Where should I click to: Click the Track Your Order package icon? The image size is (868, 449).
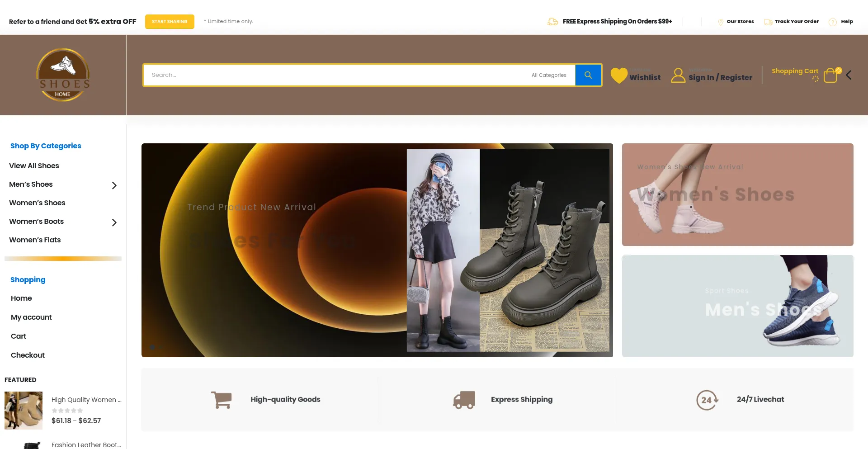pos(768,22)
